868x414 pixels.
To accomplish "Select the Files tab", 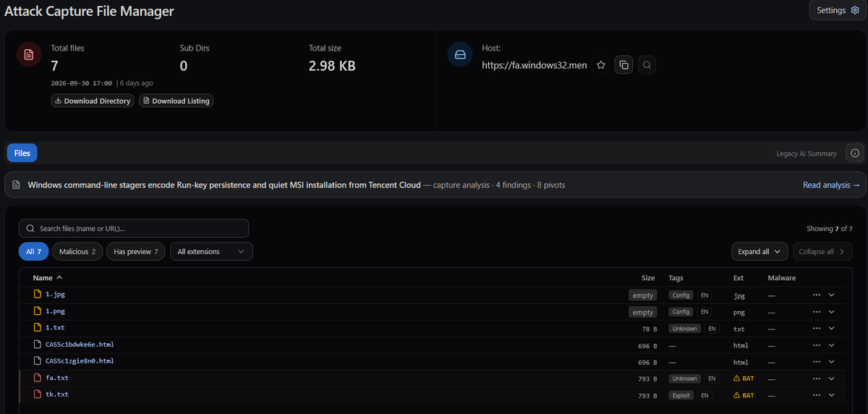I will pos(22,153).
